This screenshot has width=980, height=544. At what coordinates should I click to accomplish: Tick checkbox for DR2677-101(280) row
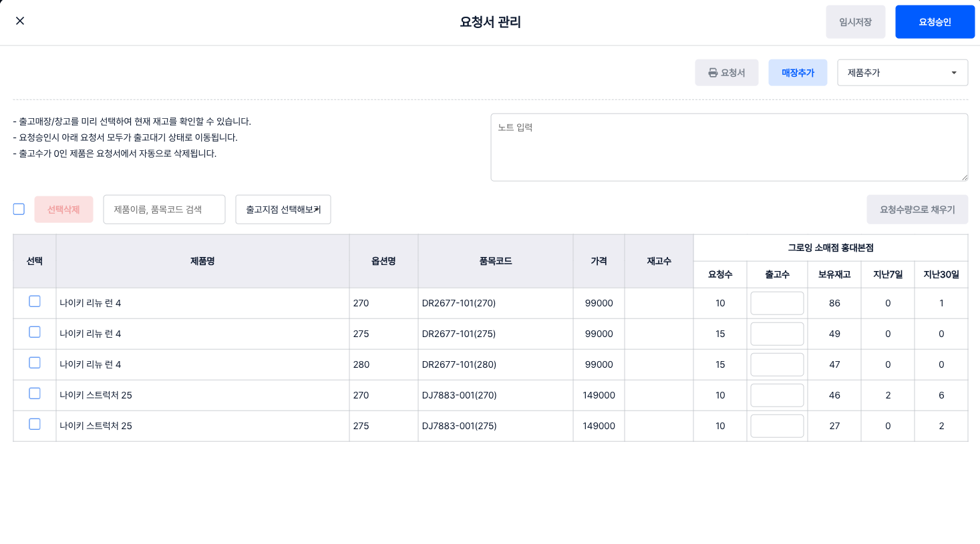click(35, 363)
